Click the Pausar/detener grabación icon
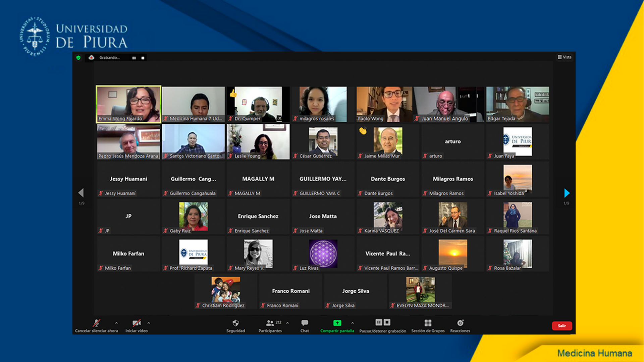 click(x=382, y=322)
